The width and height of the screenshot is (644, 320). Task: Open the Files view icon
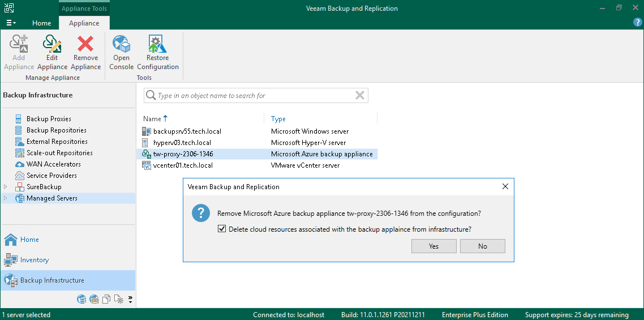click(106, 299)
